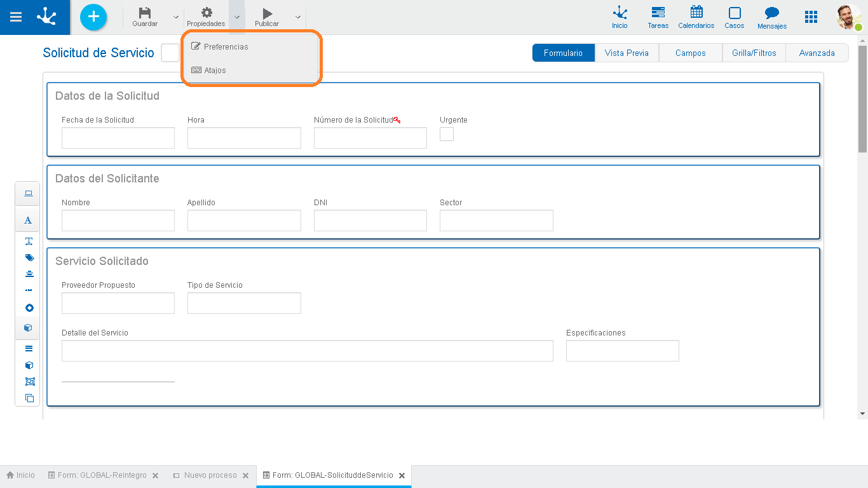Expand the Publicar dropdown arrow
Screen dimensions: 868x488
pyautogui.click(x=297, y=17)
